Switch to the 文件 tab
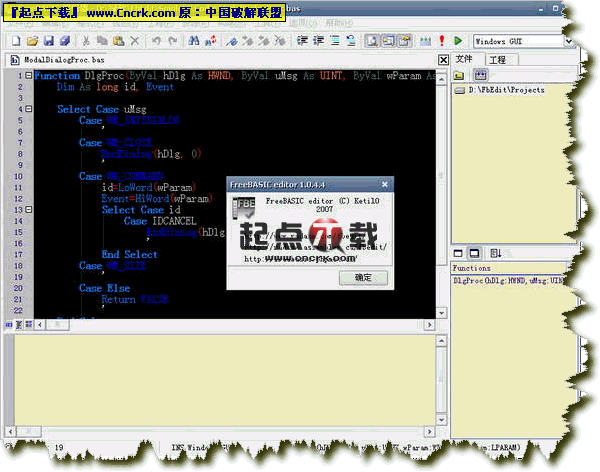The height and width of the screenshot is (472, 600). 464,59
